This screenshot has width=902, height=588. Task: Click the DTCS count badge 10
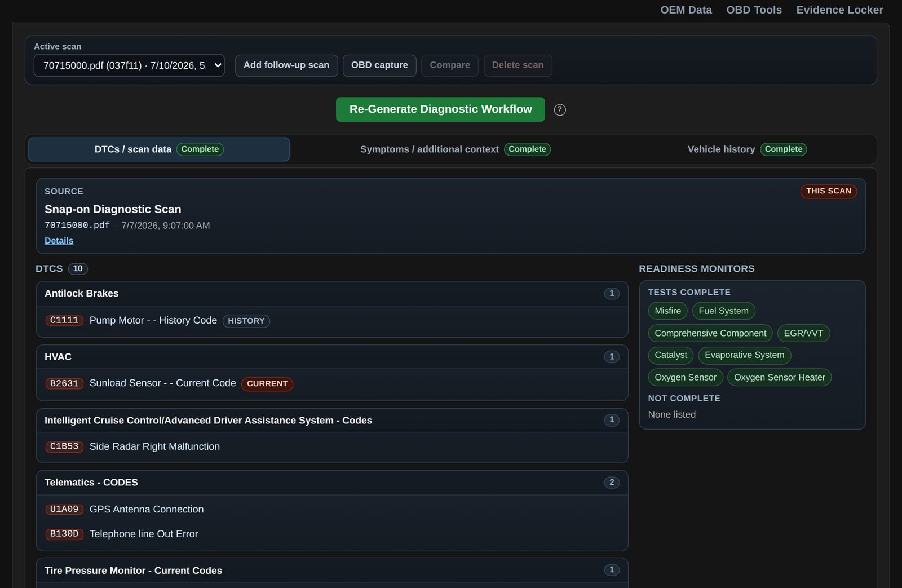click(78, 269)
